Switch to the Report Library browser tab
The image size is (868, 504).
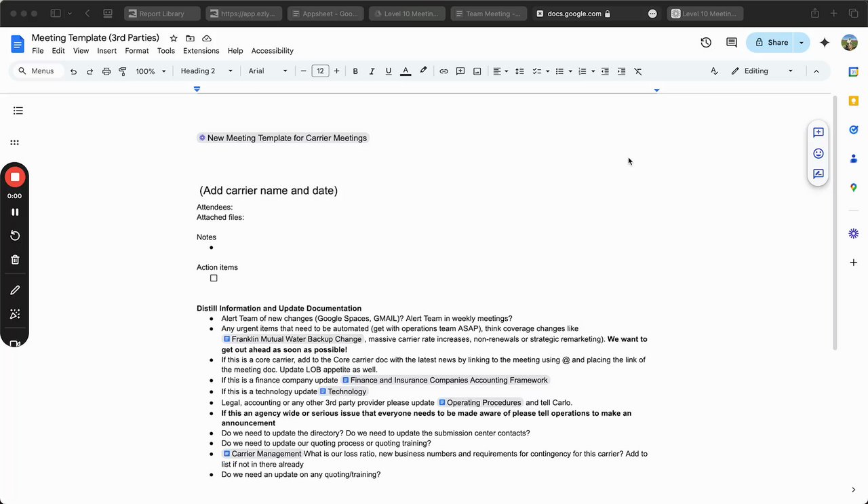pos(162,14)
